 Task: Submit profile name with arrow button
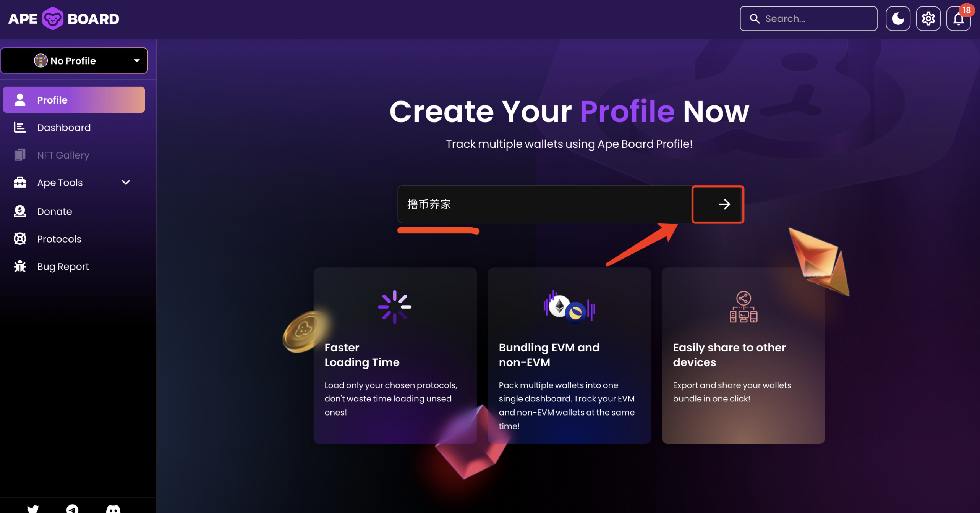[x=718, y=204]
